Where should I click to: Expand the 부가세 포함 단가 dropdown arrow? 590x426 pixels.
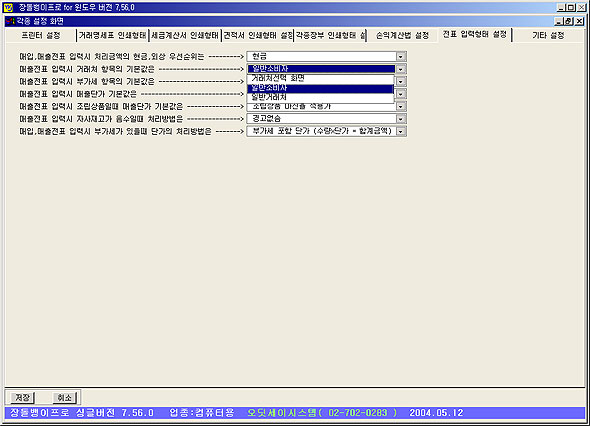pos(401,131)
